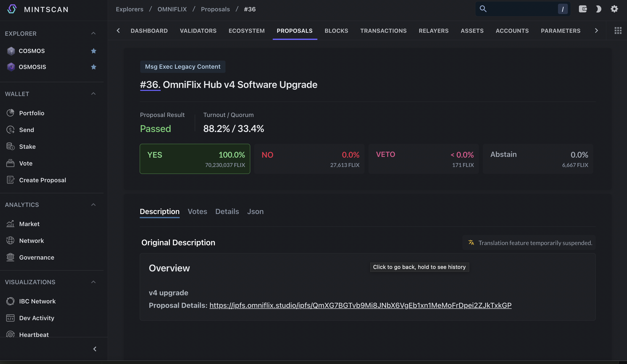Switch to the Ecosystem tab
Screen dimensions: 627x364
[x=246, y=31]
